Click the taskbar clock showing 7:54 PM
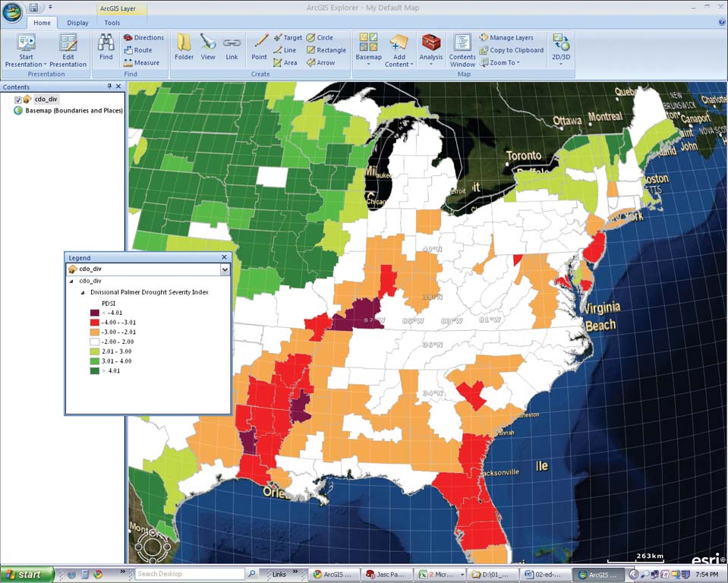The width and height of the screenshot is (728, 583). 707,575
